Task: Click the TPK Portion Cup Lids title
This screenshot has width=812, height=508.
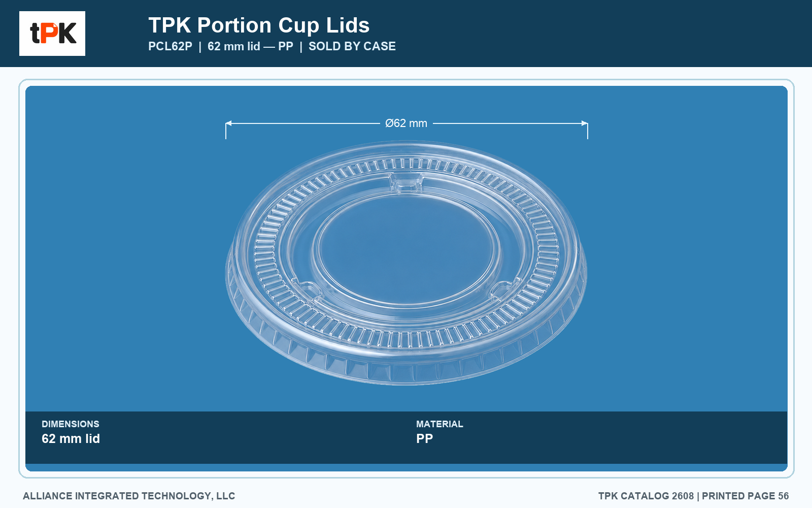Action: pos(259,25)
